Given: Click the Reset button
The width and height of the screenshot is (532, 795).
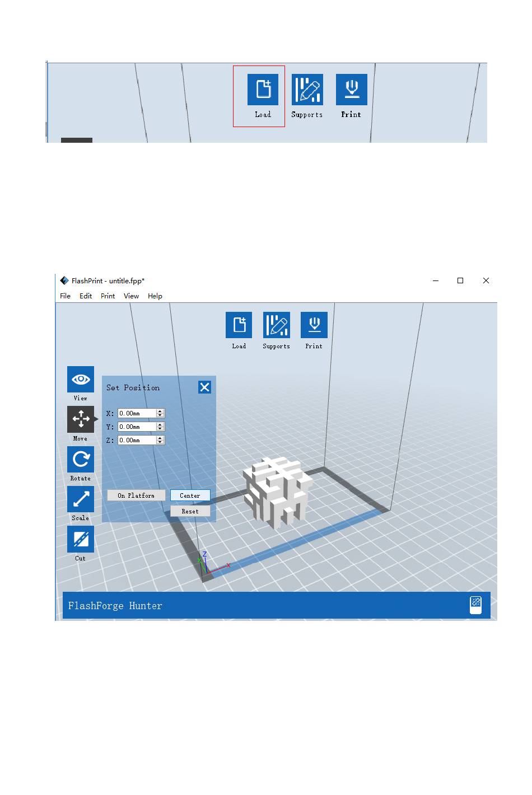Looking at the screenshot, I should [x=190, y=511].
